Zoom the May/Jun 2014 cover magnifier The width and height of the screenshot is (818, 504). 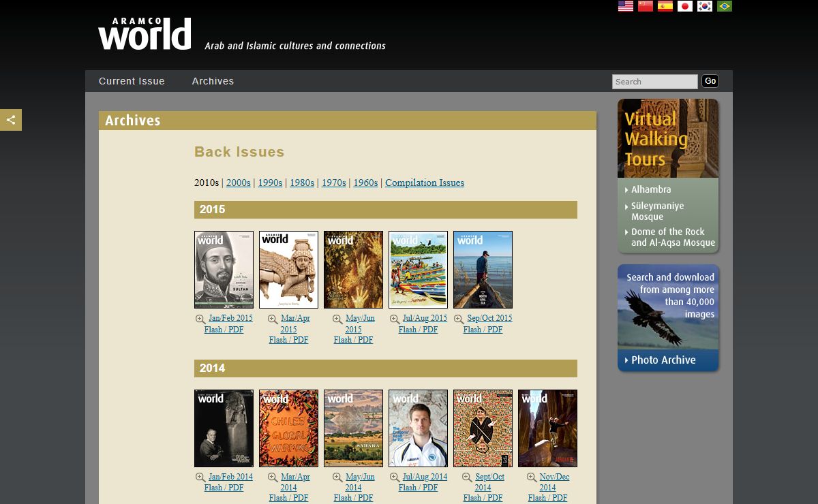(337, 477)
